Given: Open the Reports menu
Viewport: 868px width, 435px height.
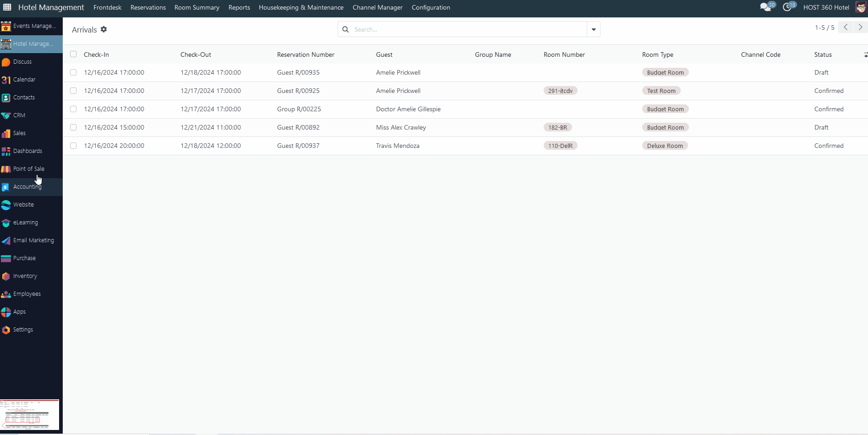Looking at the screenshot, I should [x=239, y=7].
